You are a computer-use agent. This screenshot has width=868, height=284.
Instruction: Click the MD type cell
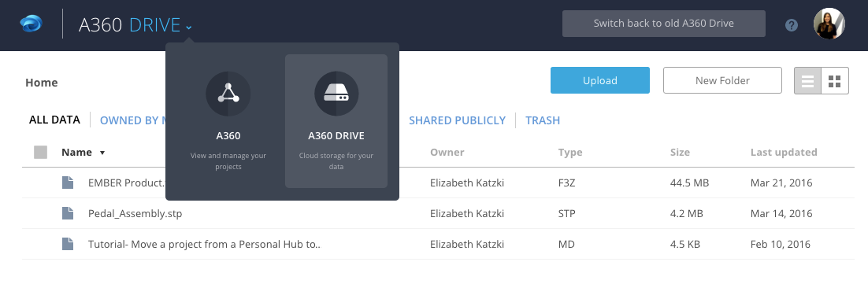click(566, 244)
